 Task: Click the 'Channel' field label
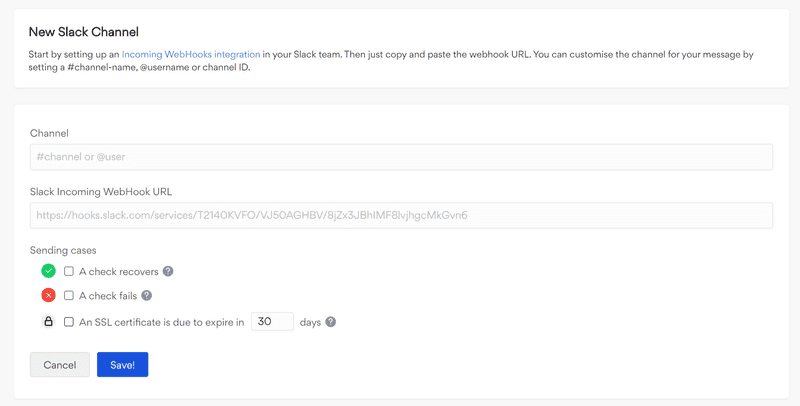[49, 133]
